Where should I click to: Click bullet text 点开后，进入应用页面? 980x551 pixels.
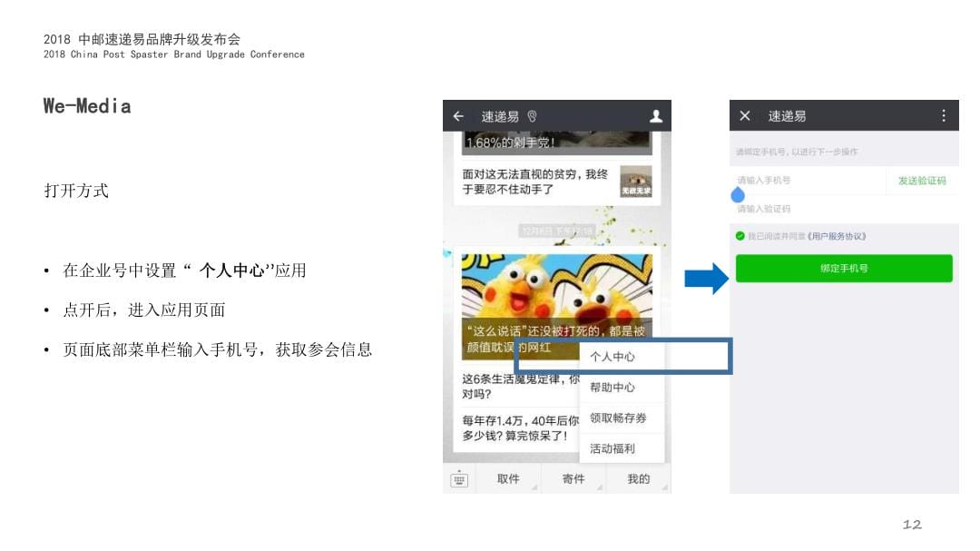coord(143,310)
